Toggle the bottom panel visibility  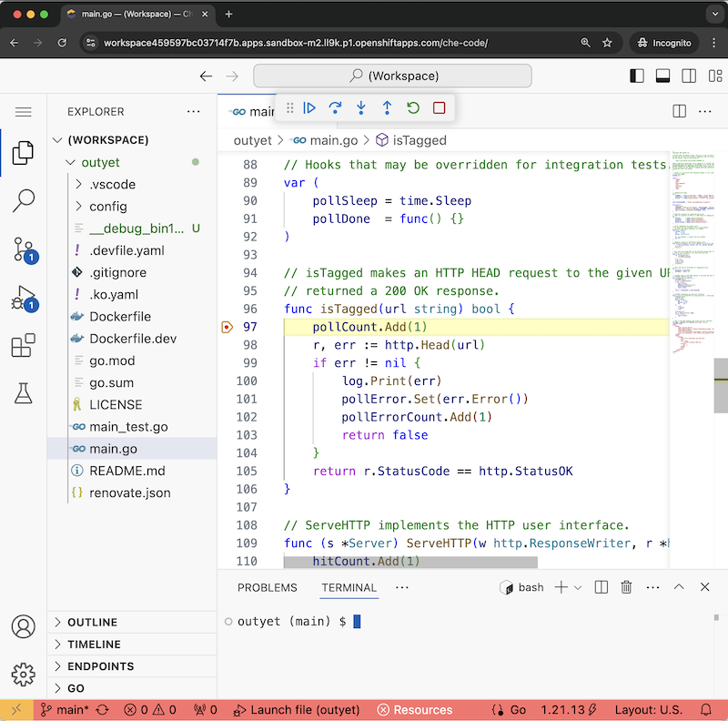662,76
